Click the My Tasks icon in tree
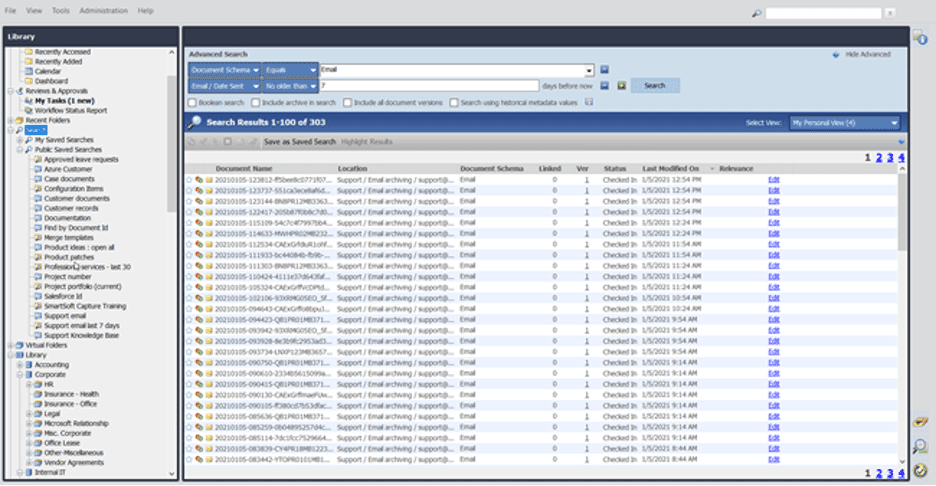Image resolution: width=936 pixels, height=486 pixels. tap(28, 101)
